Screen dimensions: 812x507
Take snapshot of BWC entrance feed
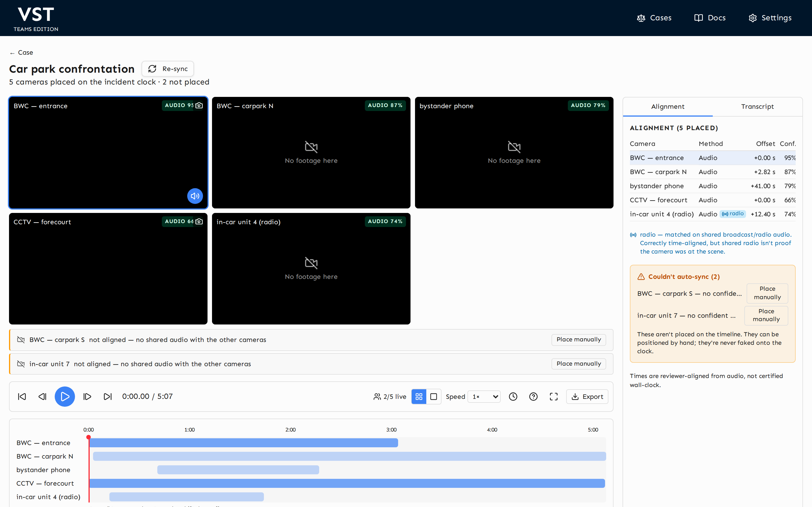(x=199, y=105)
